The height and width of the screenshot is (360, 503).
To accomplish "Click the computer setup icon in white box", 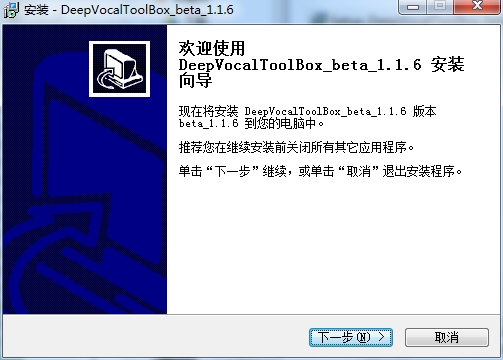I will point(119,69).
